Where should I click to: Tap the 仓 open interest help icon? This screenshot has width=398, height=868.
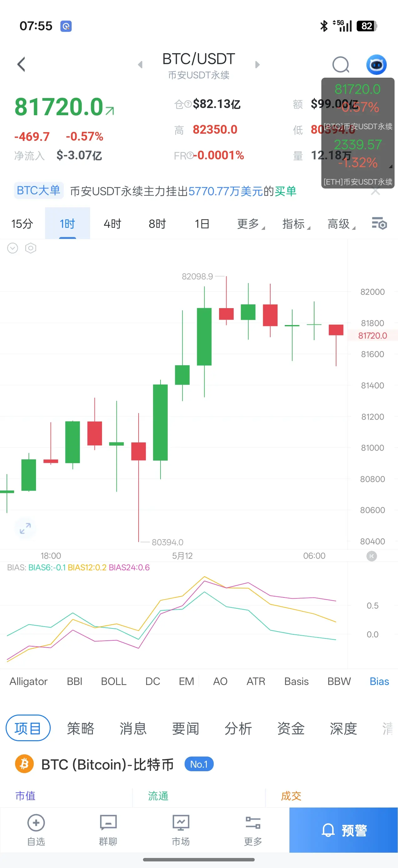pyautogui.click(x=188, y=104)
